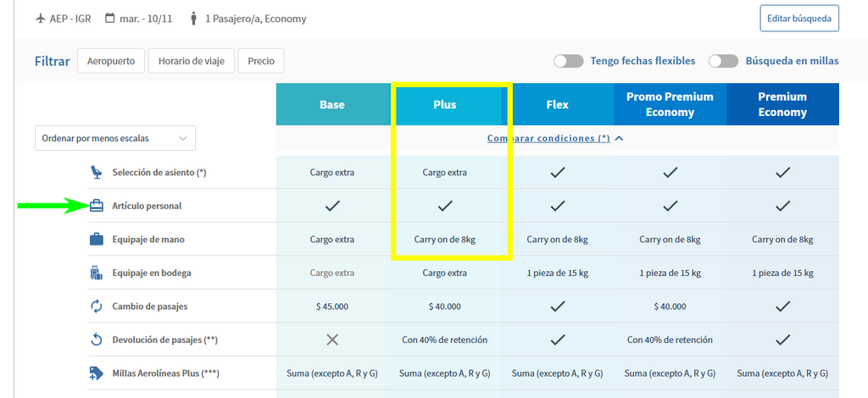Click the Selección de asiento (*) row label
This screenshot has width=868, height=398.
(159, 173)
